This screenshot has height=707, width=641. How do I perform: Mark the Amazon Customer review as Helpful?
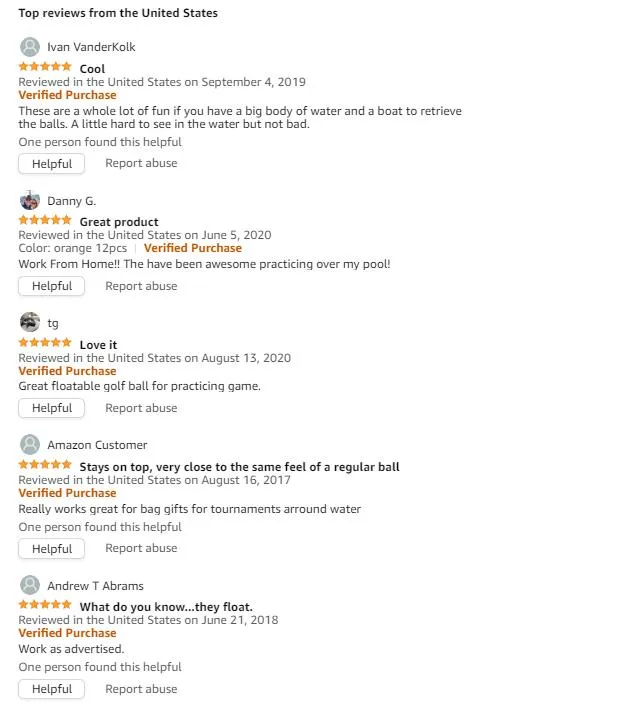51,549
